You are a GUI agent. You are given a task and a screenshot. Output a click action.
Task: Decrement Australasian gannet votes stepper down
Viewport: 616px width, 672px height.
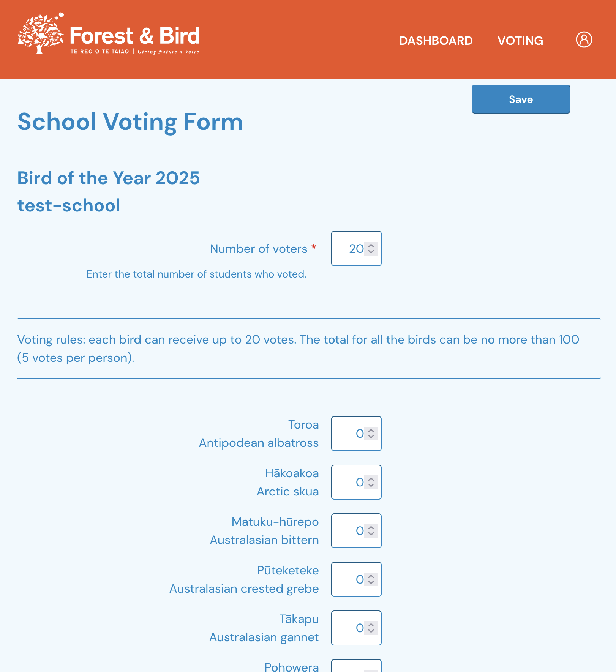(371, 631)
